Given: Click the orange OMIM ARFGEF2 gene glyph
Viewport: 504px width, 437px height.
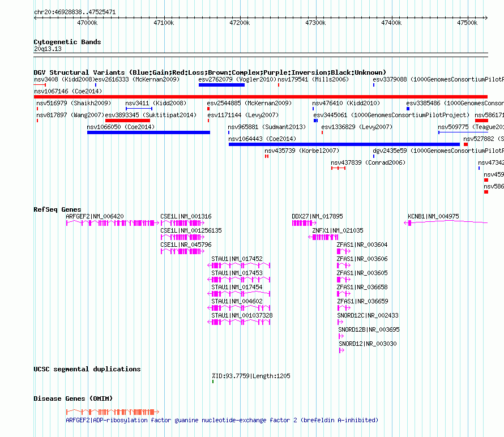Looking at the screenshot, I should (113, 412).
